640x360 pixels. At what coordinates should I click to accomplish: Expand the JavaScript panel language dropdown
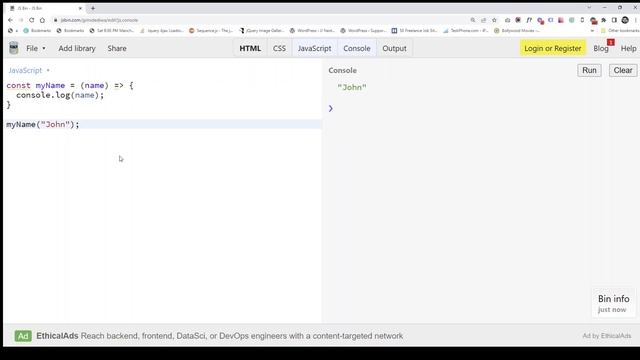pyautogui.click(x=29, y=70)
